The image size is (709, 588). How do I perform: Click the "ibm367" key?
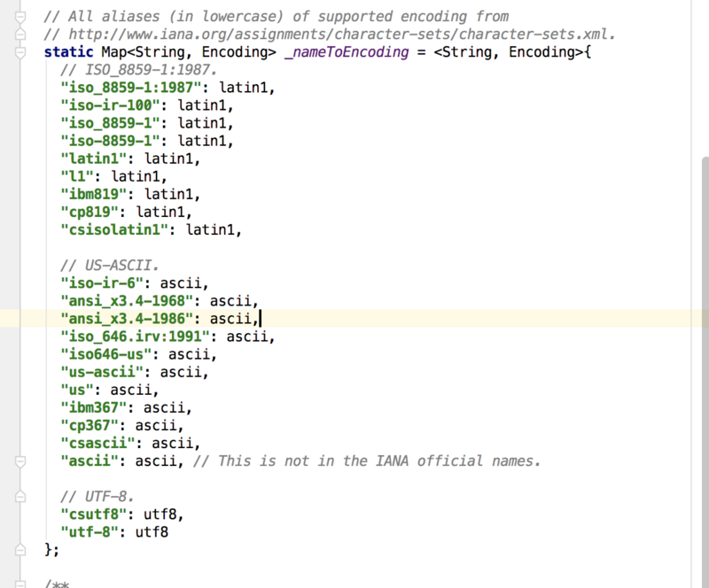click(94, 408)
